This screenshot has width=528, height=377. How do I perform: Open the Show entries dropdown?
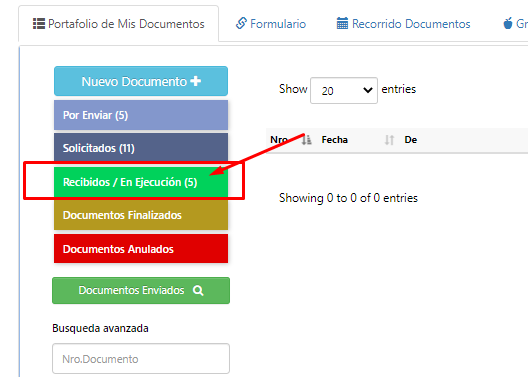point(343,91)
